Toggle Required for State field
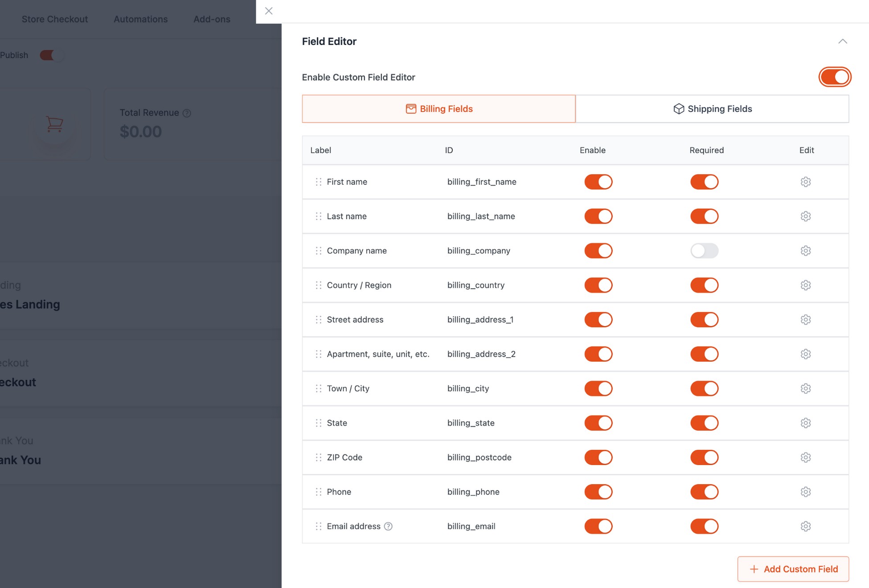The height and width of the screenshot is (588, 869). 704,423
